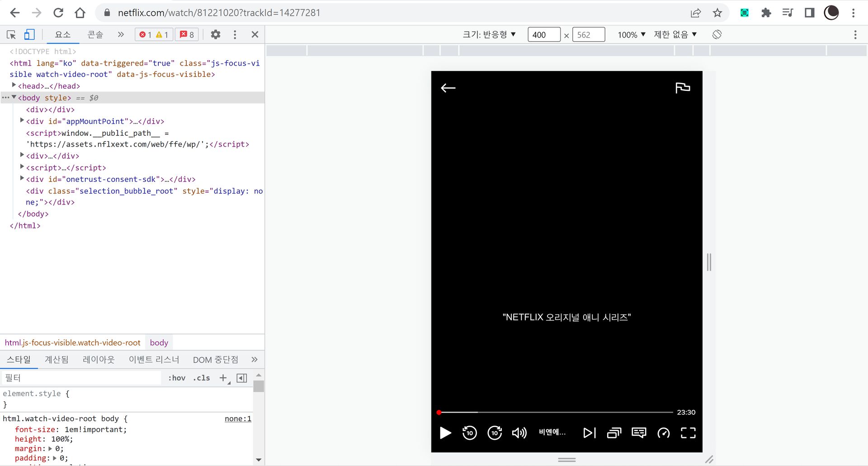Open DevTools settings gear
Image resolution: width=868 pixels, height=466 pixels.
pos(216,34)
